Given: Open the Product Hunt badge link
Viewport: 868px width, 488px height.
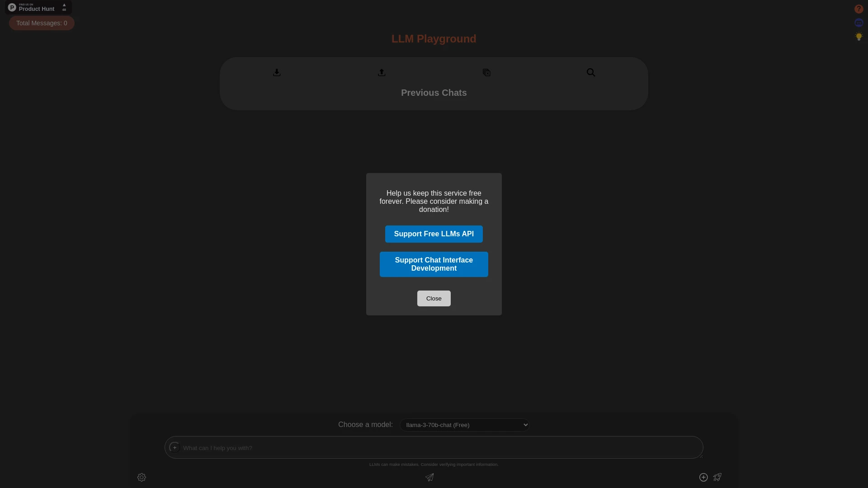Looking at the screenshot, I should pos(38,7).
